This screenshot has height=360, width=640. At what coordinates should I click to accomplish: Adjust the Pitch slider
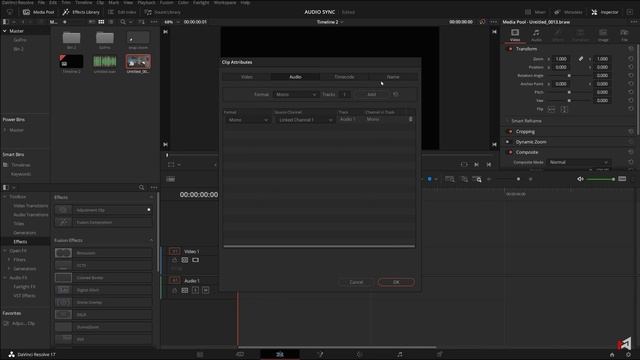coord(569,92)
